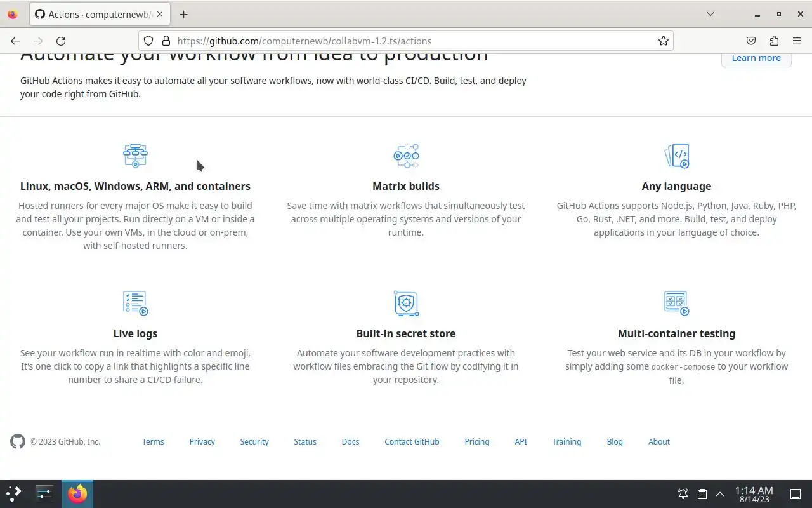Viewport: 812px width, 508px height.
Task: Click the Any language code icon
Action: click(x=676, y=156)
